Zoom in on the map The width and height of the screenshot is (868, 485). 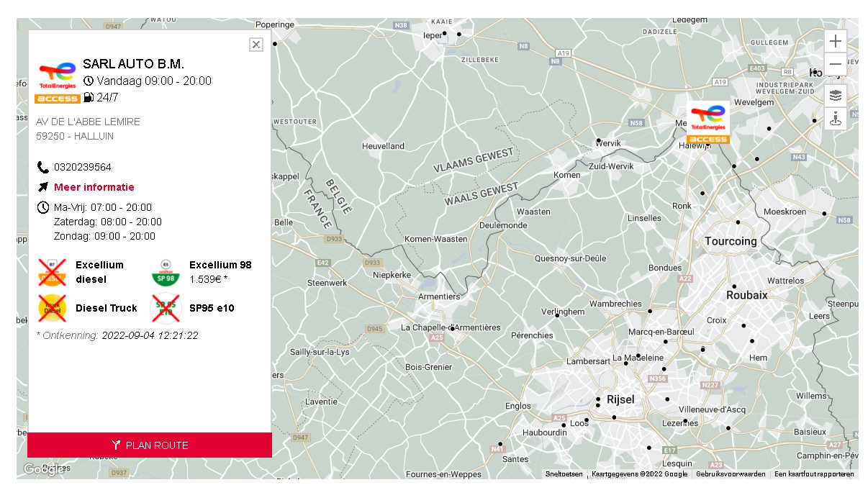(x=836, y=41)
